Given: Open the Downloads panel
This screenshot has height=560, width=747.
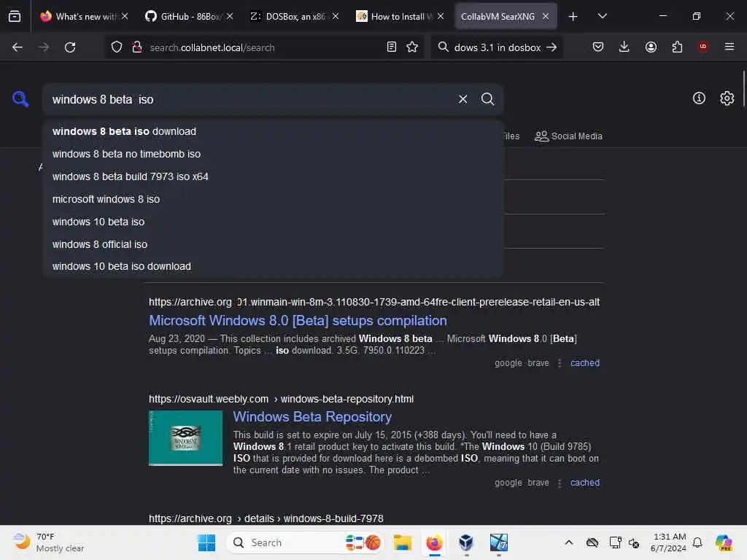Looking at the screenshot, I should [624, 47].
